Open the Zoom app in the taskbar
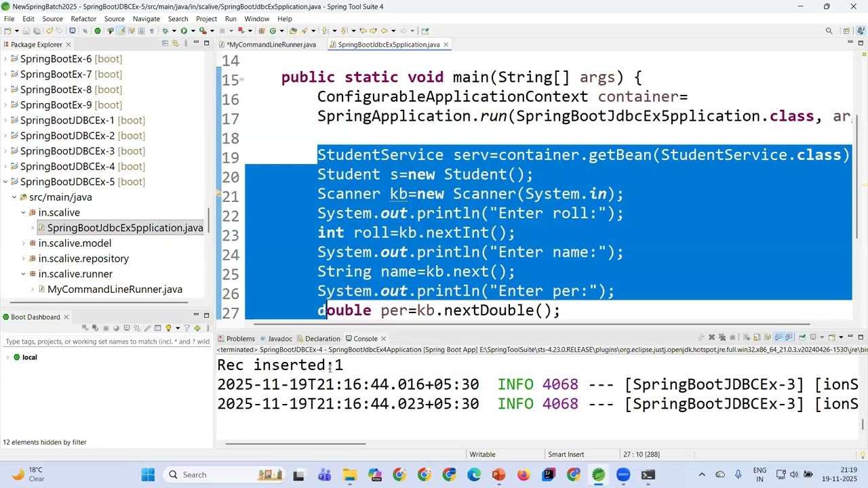 pyautogui.click(x=623, y=474)
